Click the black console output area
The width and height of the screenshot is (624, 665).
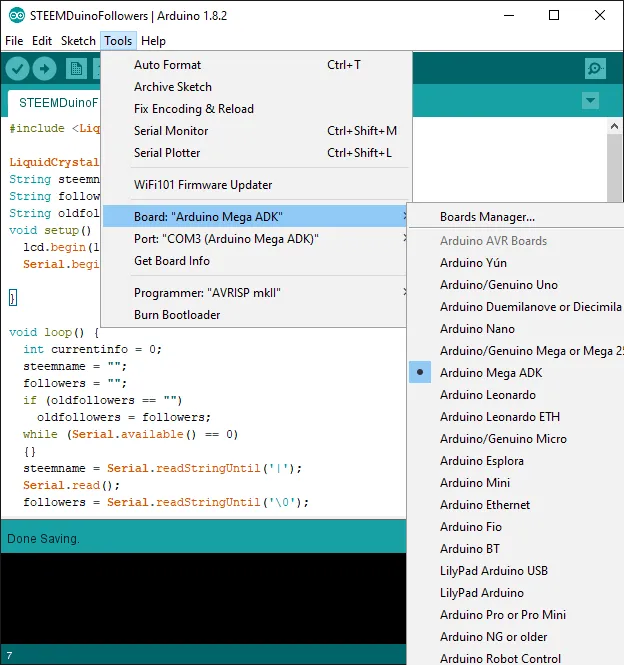click(x=203, y=598)
